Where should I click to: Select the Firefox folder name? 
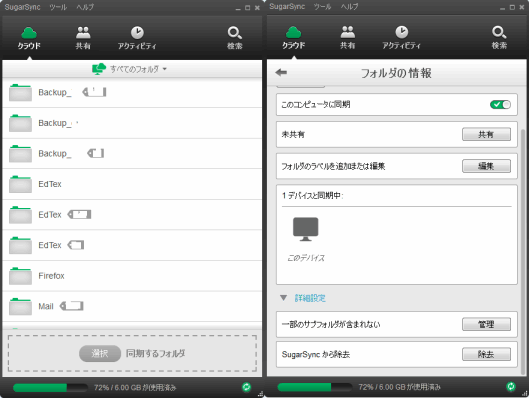[x=51, y=276]
